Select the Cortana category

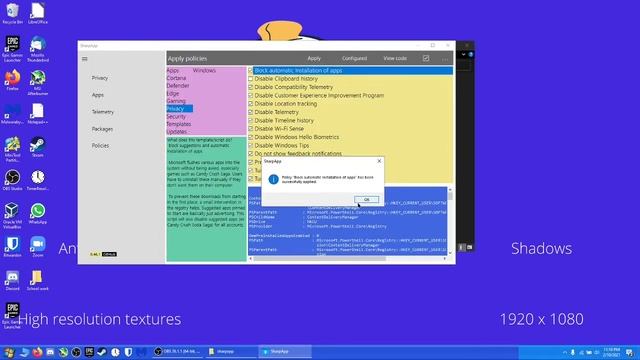(176, 78)
